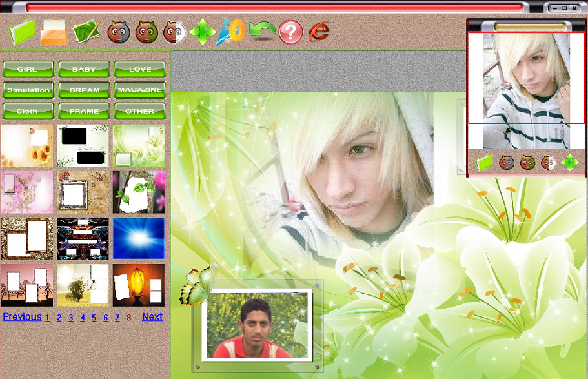
Task: Go to the Next template page
Action: tap(152, 317)
